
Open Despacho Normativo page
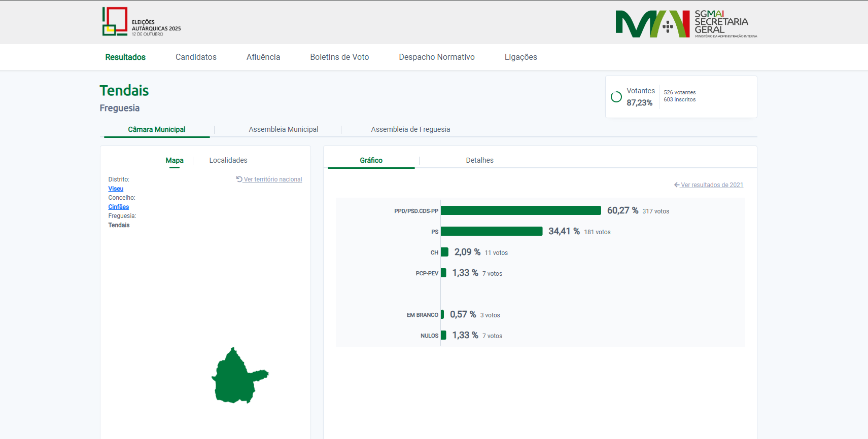click(x=436, y=57)
